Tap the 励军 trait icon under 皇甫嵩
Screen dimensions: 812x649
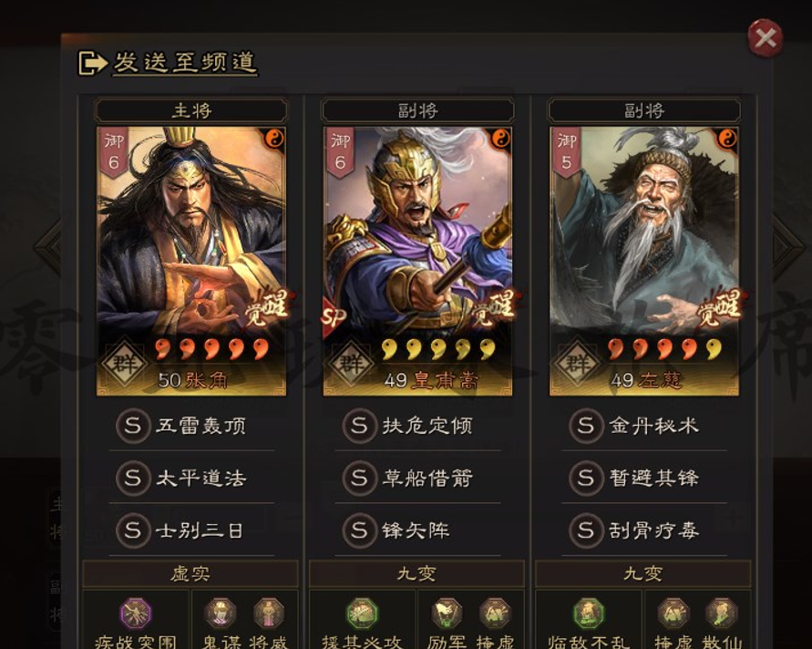click(x=447, y=613)
